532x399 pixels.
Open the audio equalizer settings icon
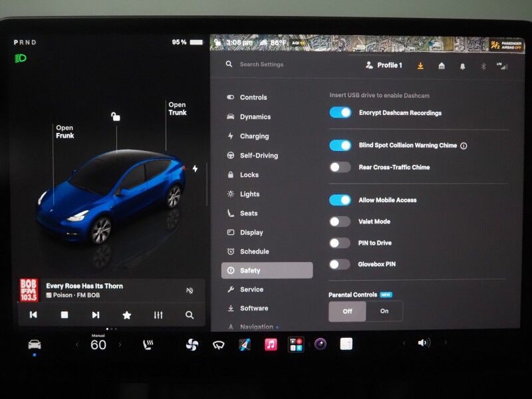coord(158,315)
